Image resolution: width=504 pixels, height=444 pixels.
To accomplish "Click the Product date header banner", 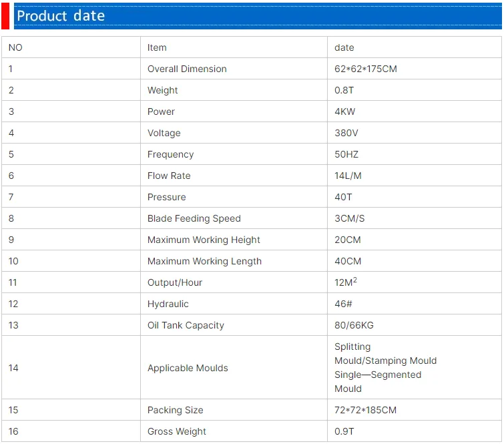I will tap(258, 16).
